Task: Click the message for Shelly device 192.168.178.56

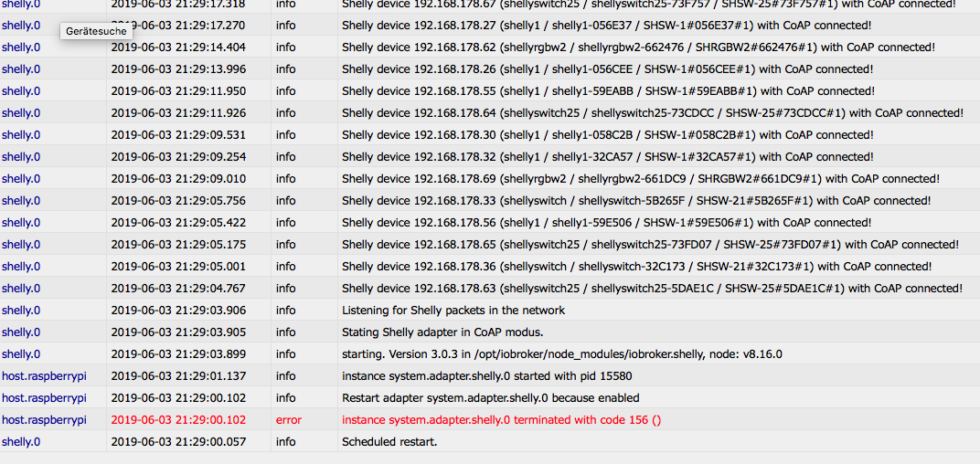Action: [x=606, y=222]
